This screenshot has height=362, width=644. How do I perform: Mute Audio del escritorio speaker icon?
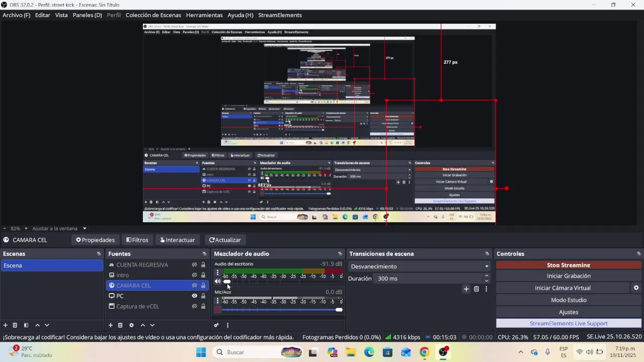click(217, 282)
